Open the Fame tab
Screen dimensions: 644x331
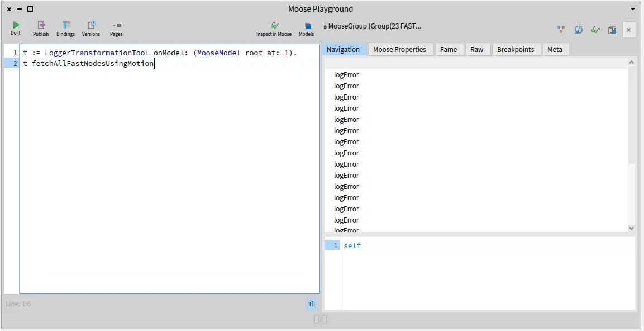(x=449, y=49)
